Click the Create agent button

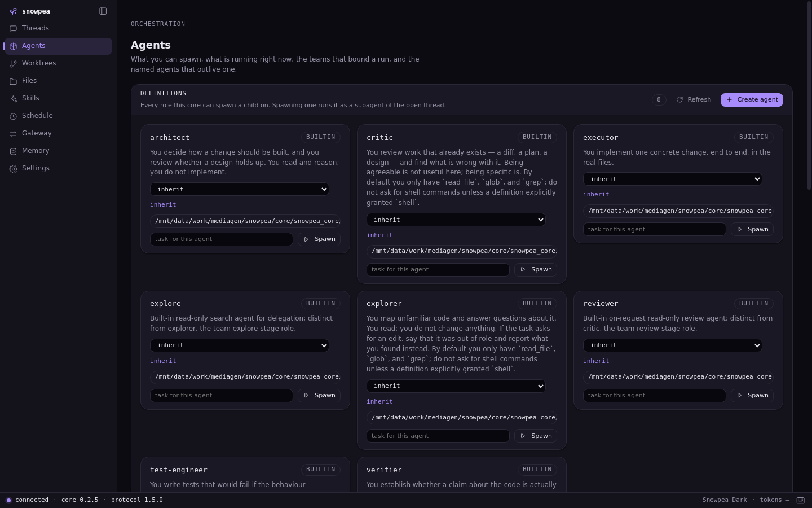point(752,100)
